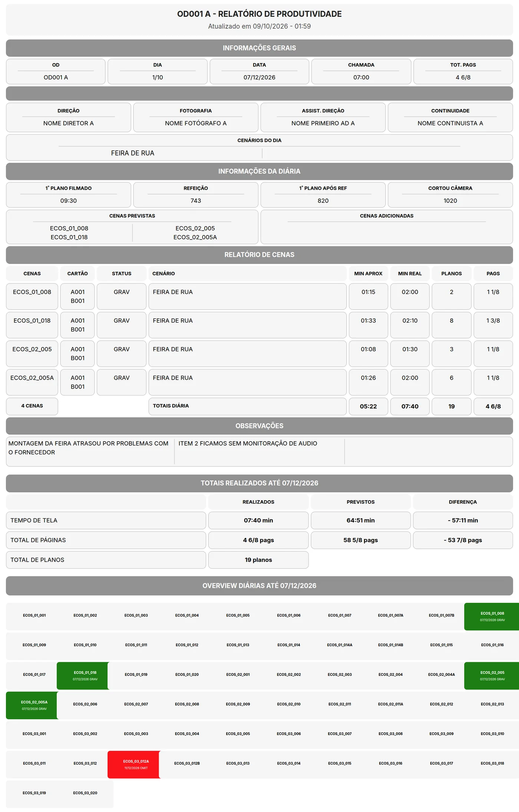Viewport: 519px width, 812px height.
Task: Select the 1° Plano Filmado time 09:30
Action: tap(69, 201)
